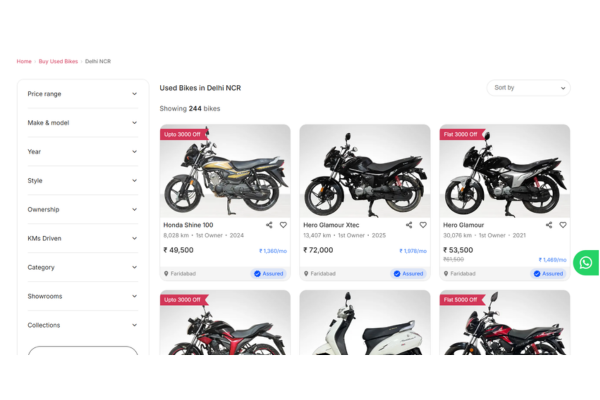The image size is (600, 400).
Task: Wishlist the Hero Glamour priced ₹53,500
Action: pos(563,225)
